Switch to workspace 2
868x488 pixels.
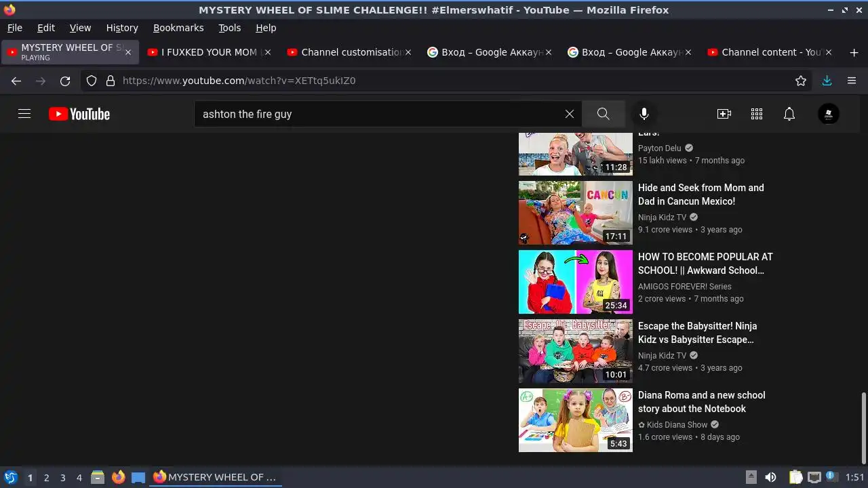[46, 477]
